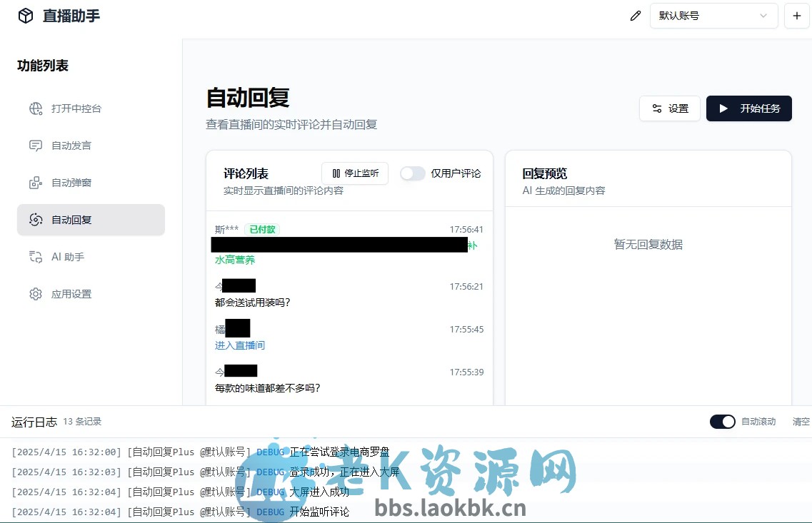
Task: Click the 暂无回复数据 placeholder text
Action: tap(648, 244)
